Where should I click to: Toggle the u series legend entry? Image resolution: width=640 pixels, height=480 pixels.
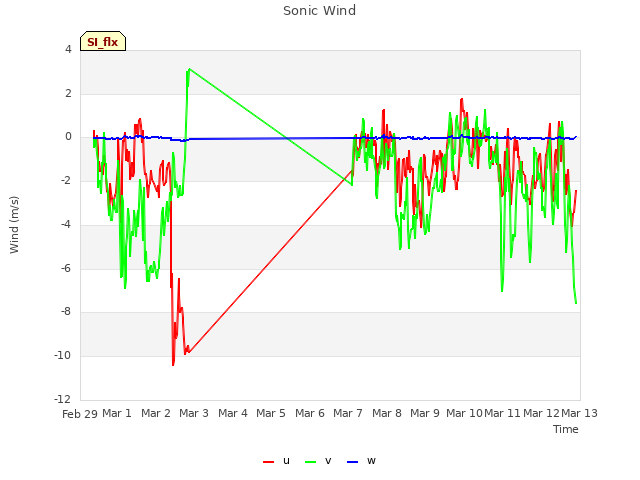click(x=276, y=461)
